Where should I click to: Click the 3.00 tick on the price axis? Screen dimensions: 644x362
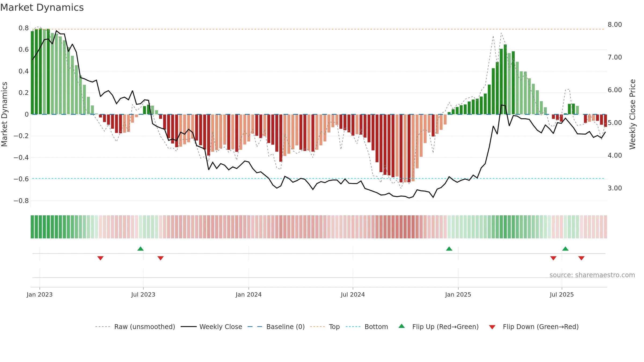tap(615, 188)
